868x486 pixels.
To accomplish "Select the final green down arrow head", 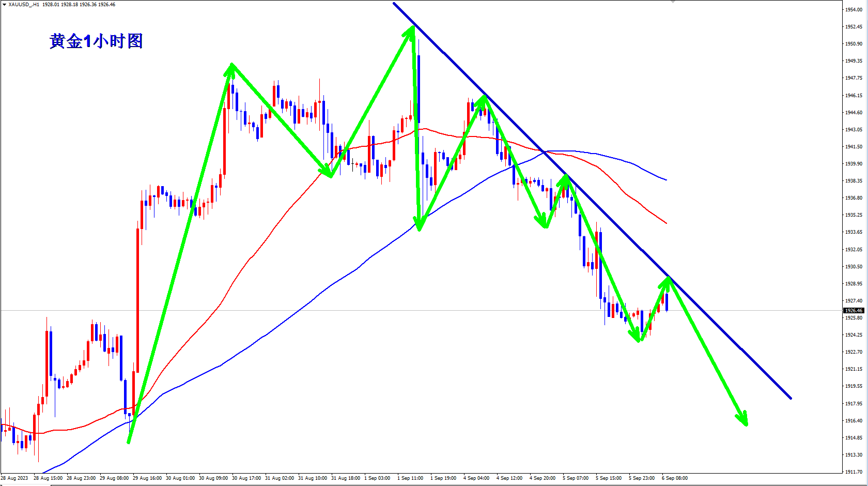I will pos(743,419).
